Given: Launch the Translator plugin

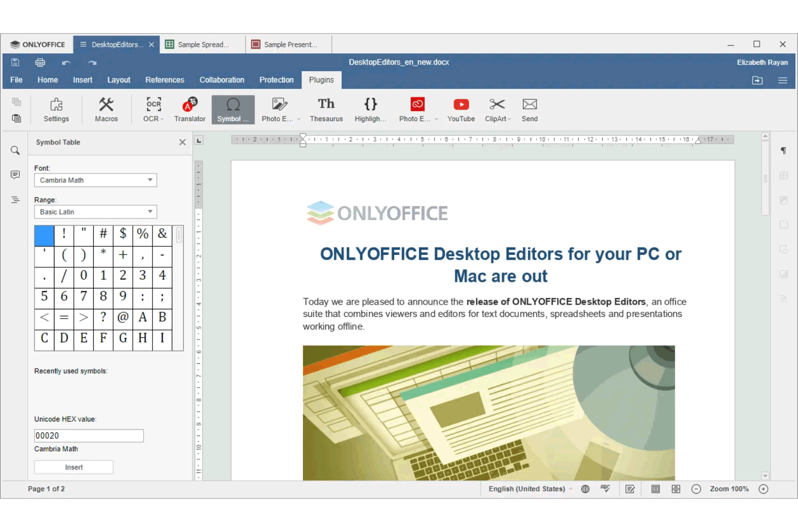Looking at the screenshot, I should [189, 109].
